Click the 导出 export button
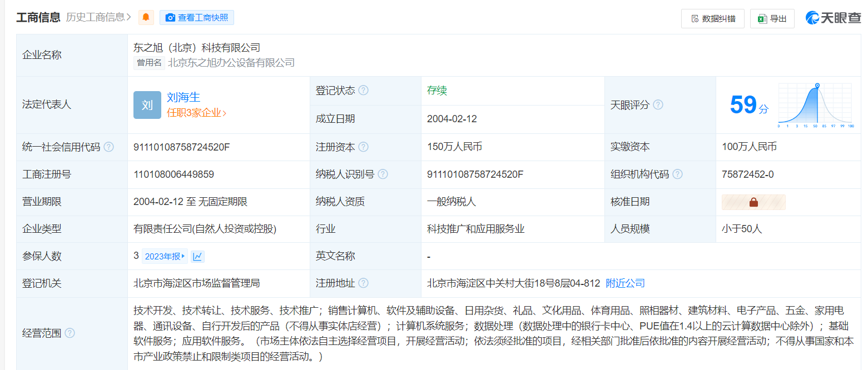Screen dimensions: 868x370 pos(772,18)
